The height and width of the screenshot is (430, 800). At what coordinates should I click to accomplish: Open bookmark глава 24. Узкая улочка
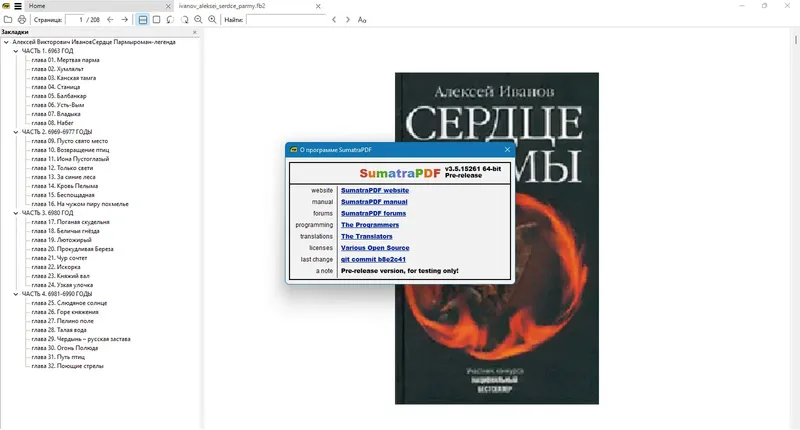62,285
